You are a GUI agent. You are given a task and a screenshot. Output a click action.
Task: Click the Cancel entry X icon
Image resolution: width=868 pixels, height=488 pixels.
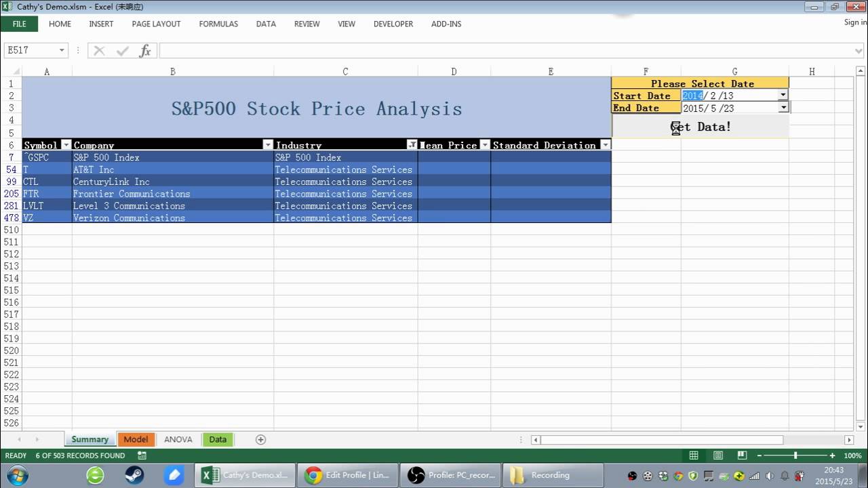coord(99,51)
